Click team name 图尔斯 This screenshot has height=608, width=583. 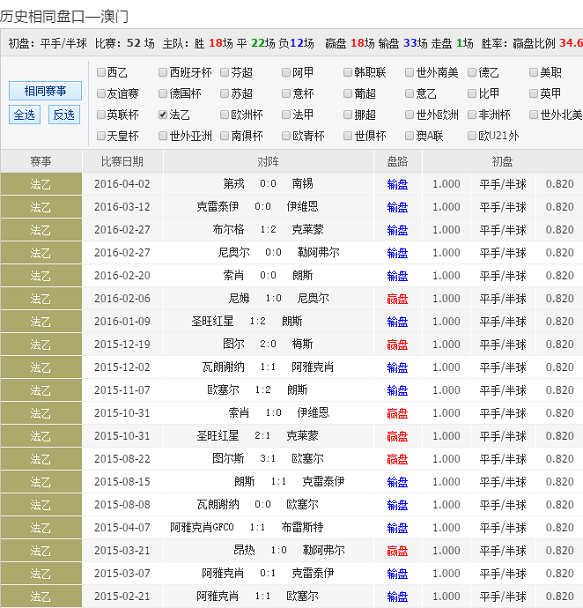pyautogui.click(x=228, y=459)
